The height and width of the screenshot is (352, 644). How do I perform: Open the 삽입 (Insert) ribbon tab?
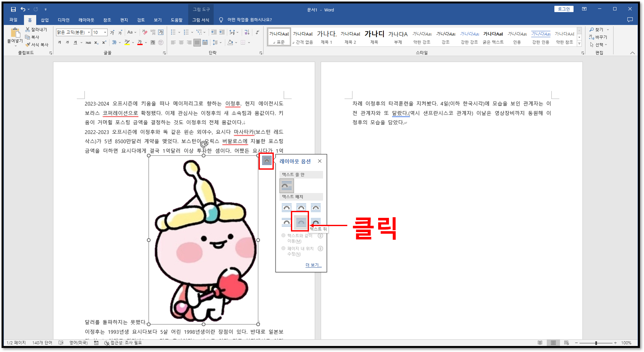point(45,20)
